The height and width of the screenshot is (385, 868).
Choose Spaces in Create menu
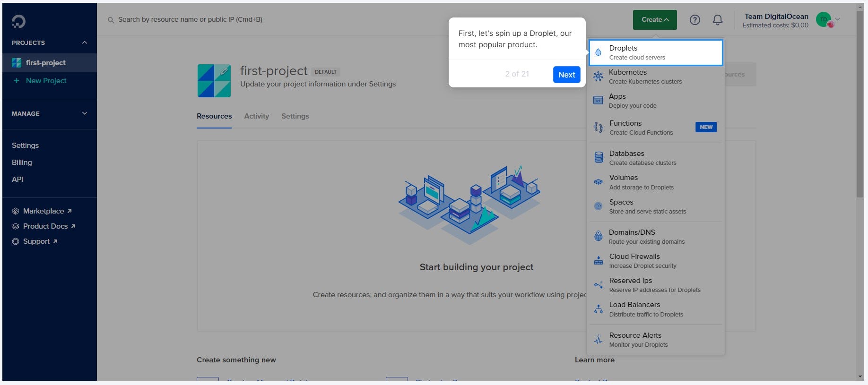click(x=656, y=206)
